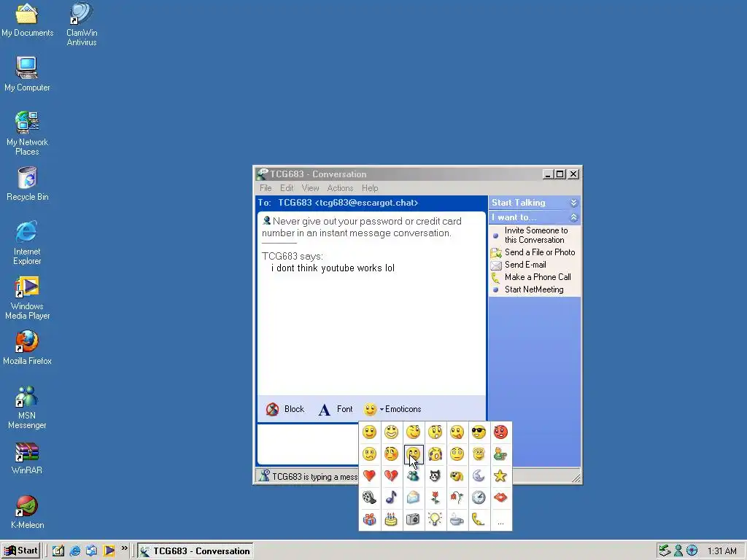This screenshot has width=747, height=560.
Task: Insert the crying smiley emoticon
Action: [x=435, y=454]
